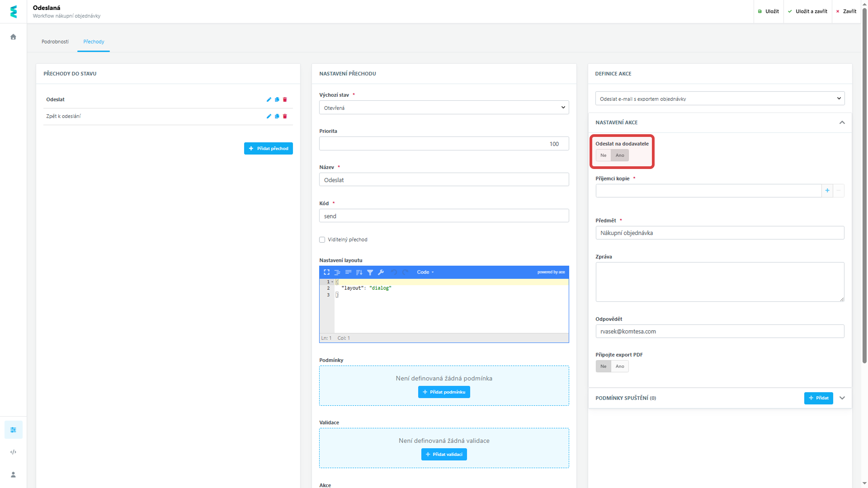Viewport: 868px width, 488px height.
Task: Switch to the Podrobnosti tab
Action: 55,41
